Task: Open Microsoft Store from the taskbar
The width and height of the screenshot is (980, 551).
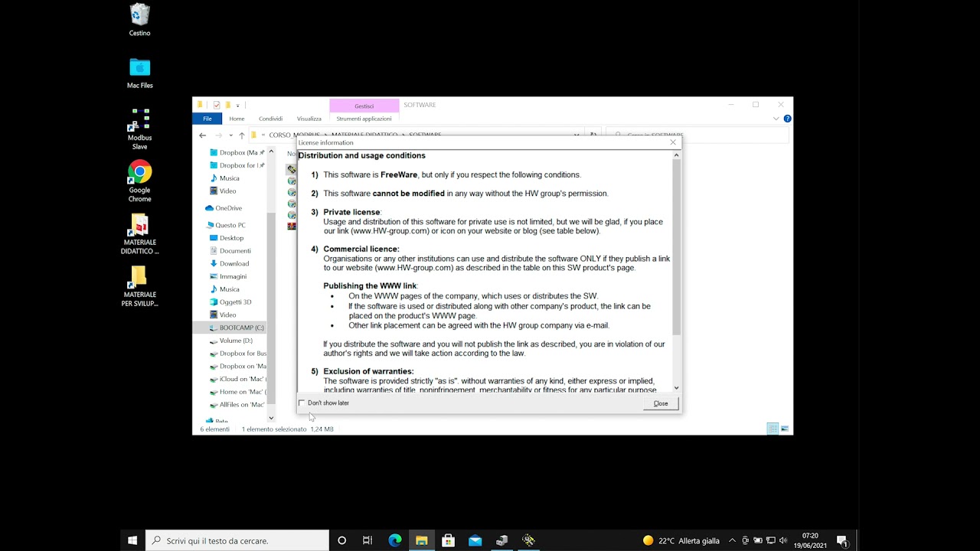Action: tap(449, 540)
